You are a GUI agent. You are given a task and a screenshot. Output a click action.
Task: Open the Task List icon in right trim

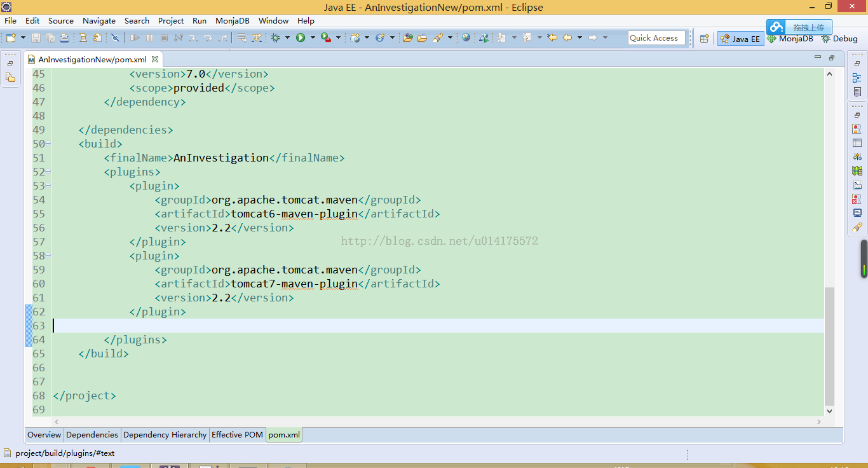857,92
